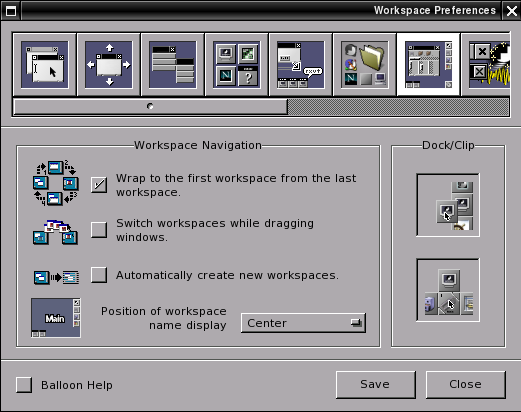Click the selected Workspace Preferences icon
Image resolution: width=521 pixels, height=412 pixels.
click(x=429, y=65)
